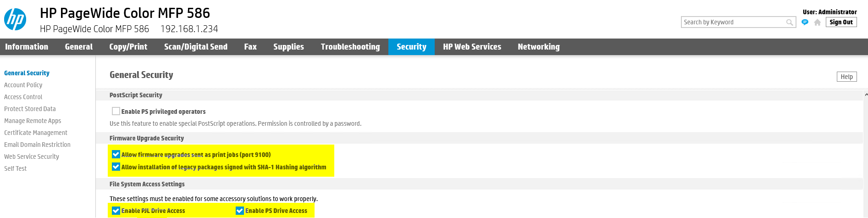
Task: Uncheck firmware upgrades via port 9100
Action: coord(116,154)
